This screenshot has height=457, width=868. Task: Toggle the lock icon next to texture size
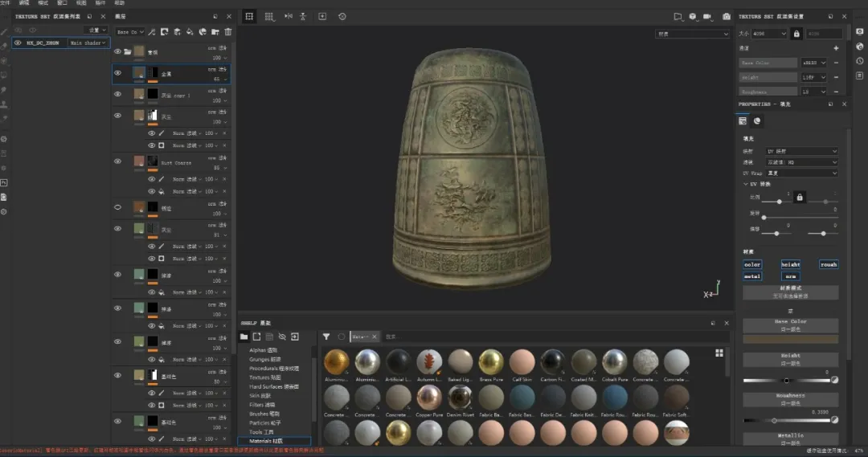(x=796, y=34)
